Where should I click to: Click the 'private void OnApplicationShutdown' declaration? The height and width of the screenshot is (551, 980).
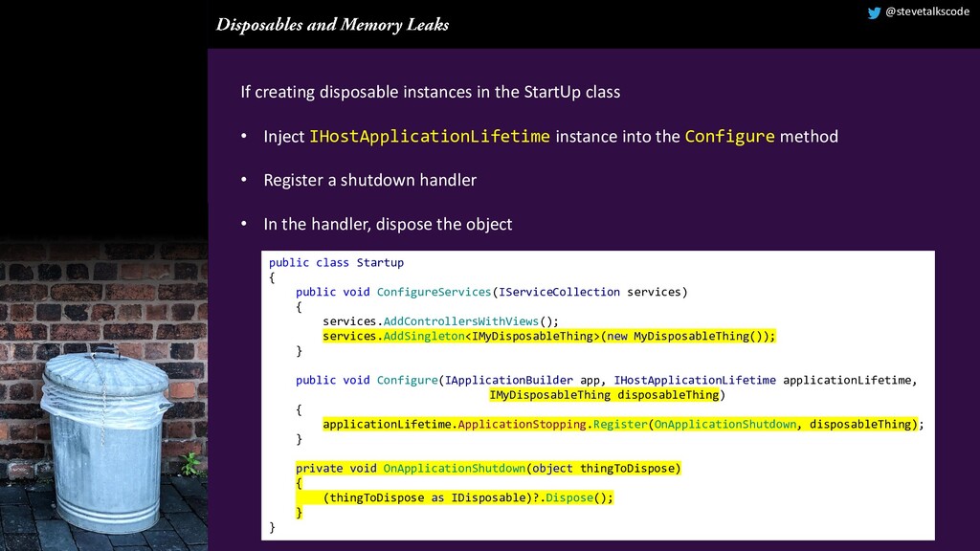pos(488,468)
